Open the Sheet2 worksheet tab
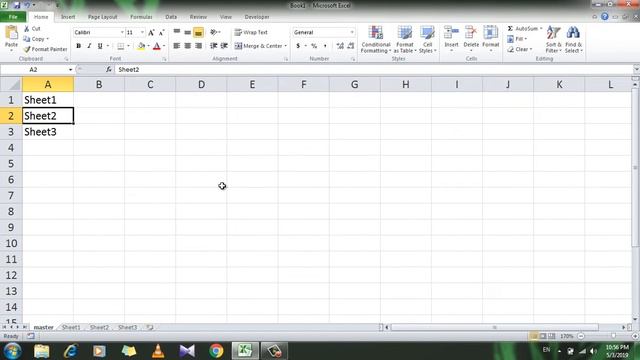This screenshot has width=640, height=360. (x=99, y=327)
